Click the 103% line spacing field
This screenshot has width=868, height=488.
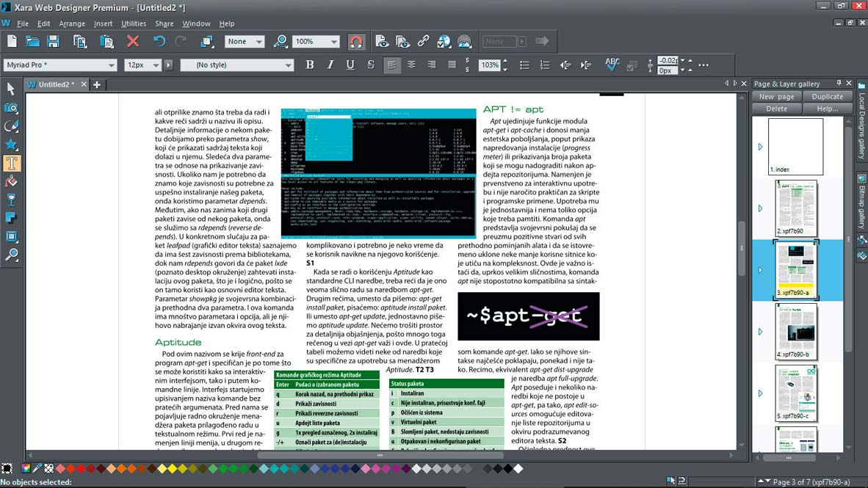point(489,65)
